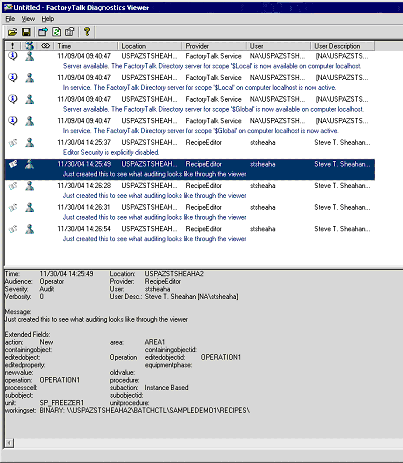Sort by the Location column header
This screenshot has width=403, height=463.
coord(149,46)
